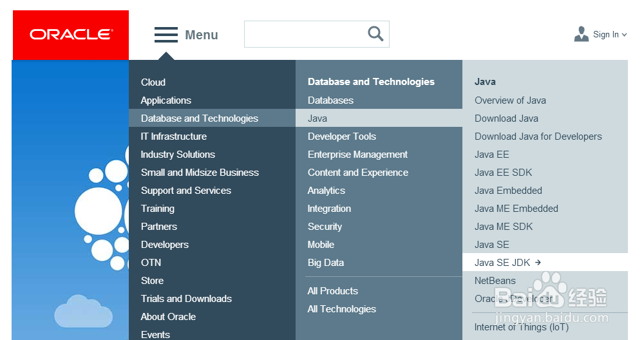Open the Java SE link

(x=491, y=245)
